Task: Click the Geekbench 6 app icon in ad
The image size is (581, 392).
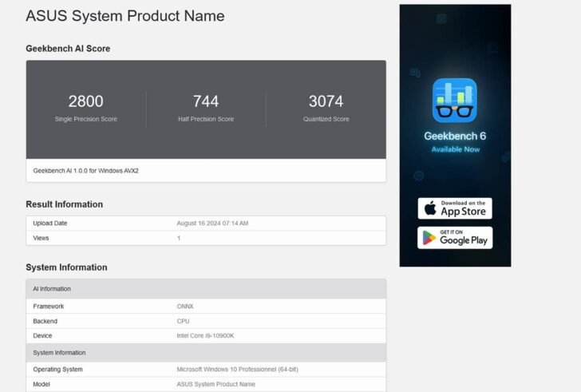Action: 455,101
